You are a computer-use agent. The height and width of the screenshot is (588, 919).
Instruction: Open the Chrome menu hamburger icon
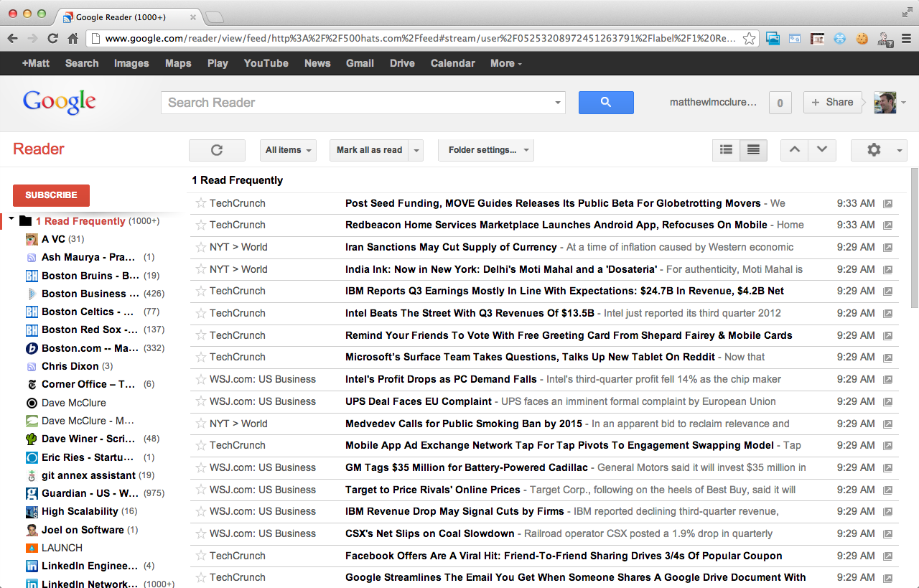(x=906, y=39)
